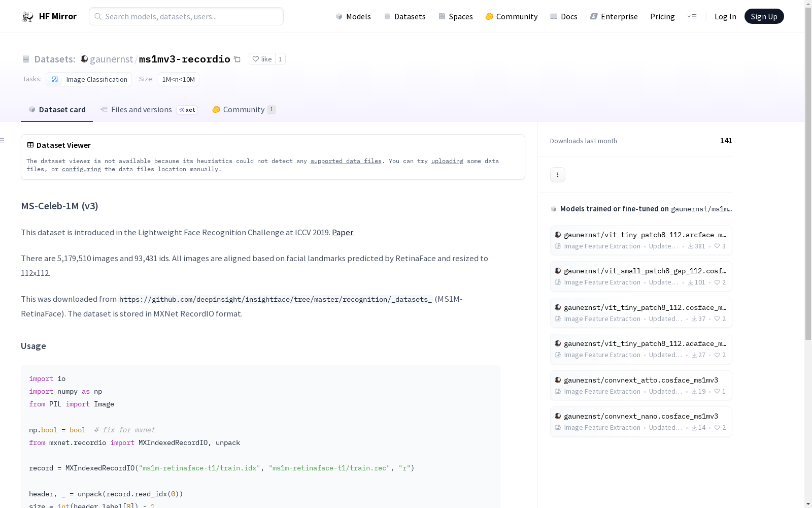Screen dimensions: 812x508
Task: Open the vit_tiny_patch8_112.arcface model card
Action: [641, 240]
